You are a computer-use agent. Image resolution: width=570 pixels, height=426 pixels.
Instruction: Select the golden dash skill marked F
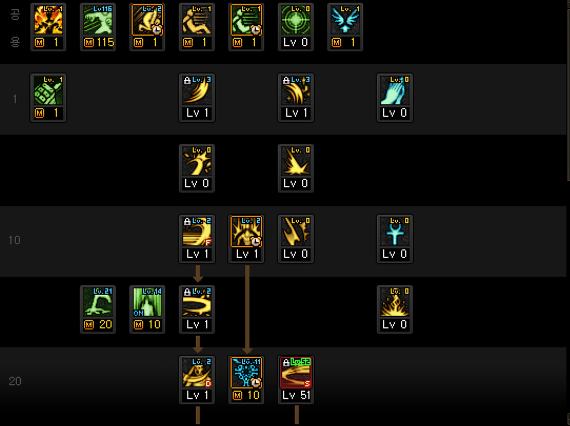(x=197, y=239)
